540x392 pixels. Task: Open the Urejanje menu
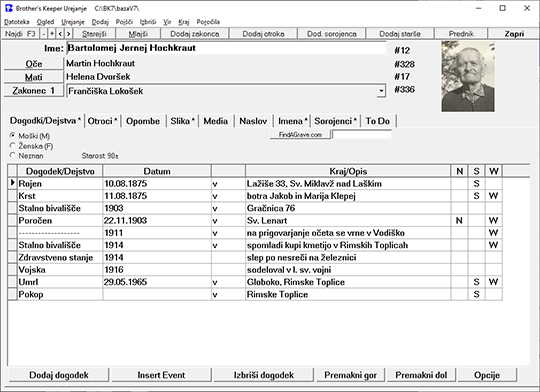coord(73,22)
